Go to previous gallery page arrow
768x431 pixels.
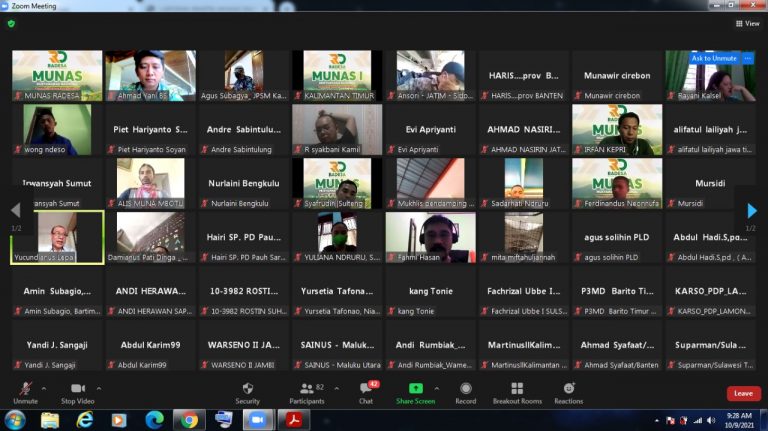coord(15,211)
